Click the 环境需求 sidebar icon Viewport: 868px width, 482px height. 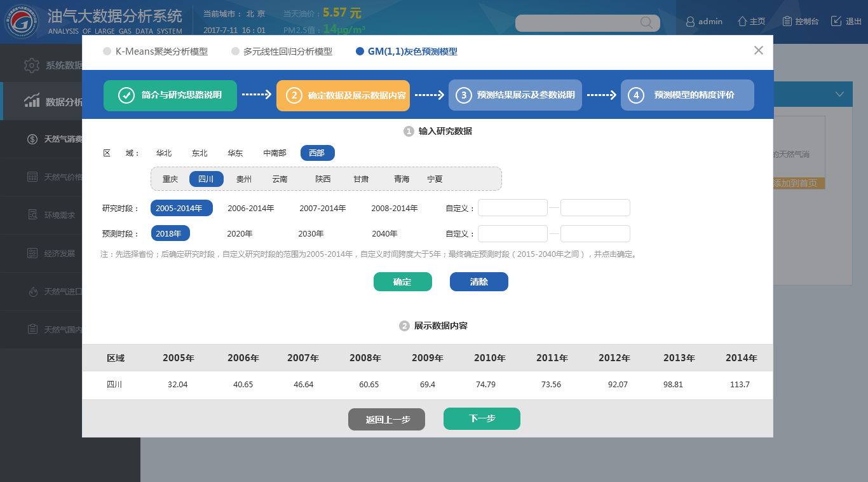(x=32, y=215)
